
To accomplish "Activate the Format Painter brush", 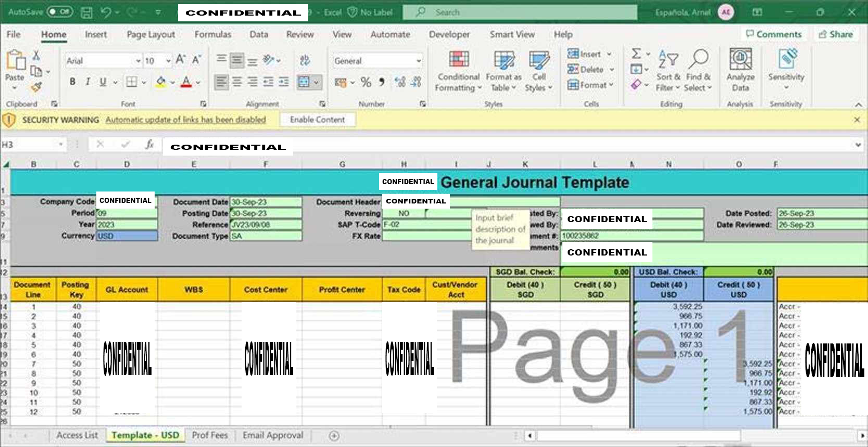I will point(36,86).
